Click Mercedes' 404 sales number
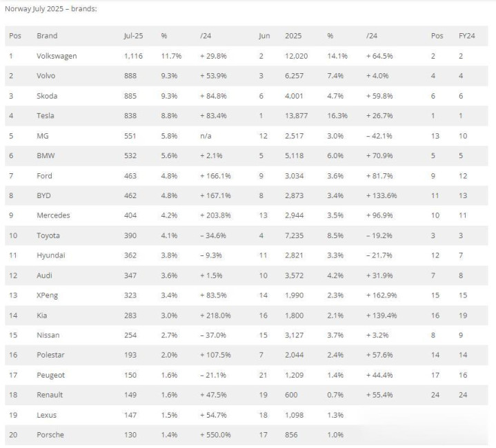Viewport: 496px width, 448px height. [130, 215]
